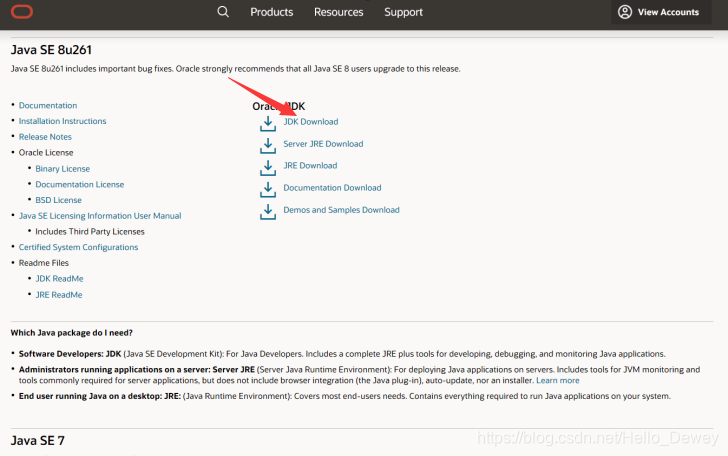Open the search magnifier icon
Viewport: 728px width, 456px height.
tap(223, 12)
